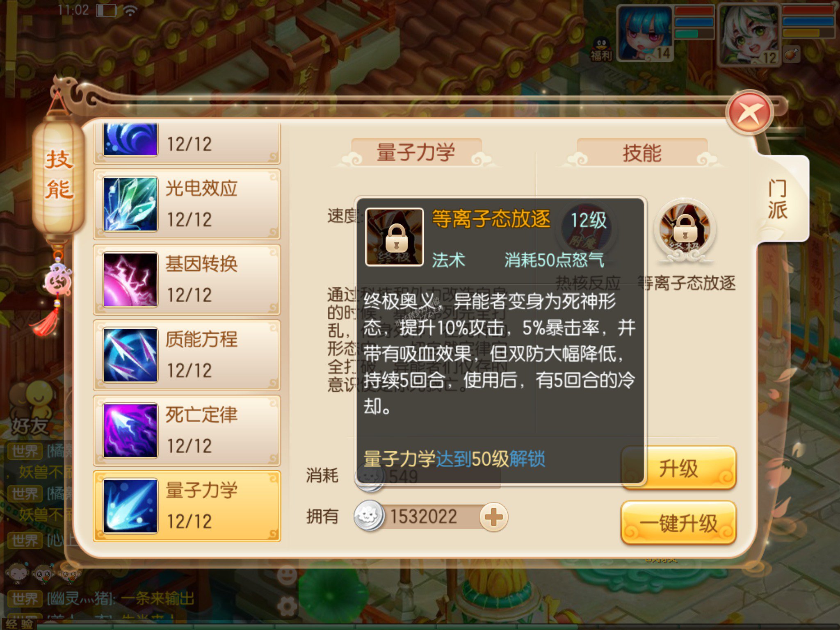Select the 量子力学 skill icon

[130, 506]
